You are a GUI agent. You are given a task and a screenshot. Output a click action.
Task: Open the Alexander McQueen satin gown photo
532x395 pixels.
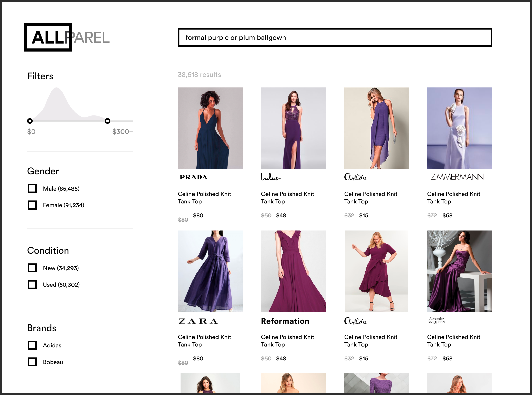(460, 271)
